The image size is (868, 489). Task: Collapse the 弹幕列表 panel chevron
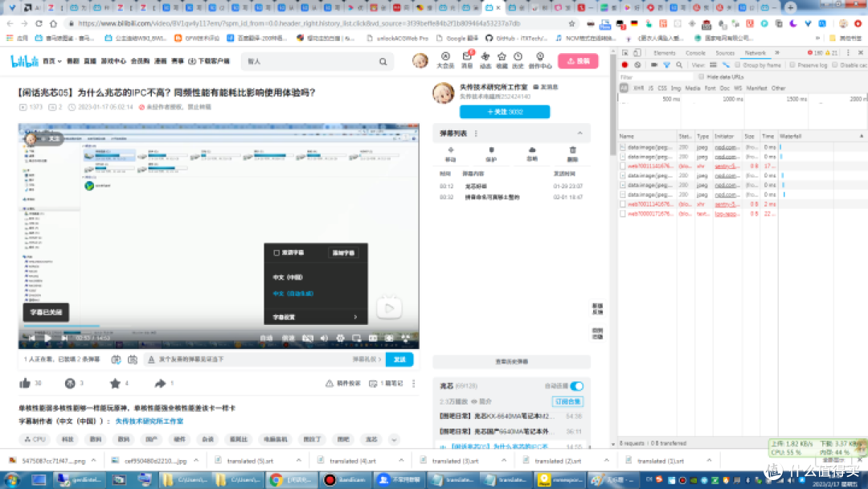tap(579, 134)
